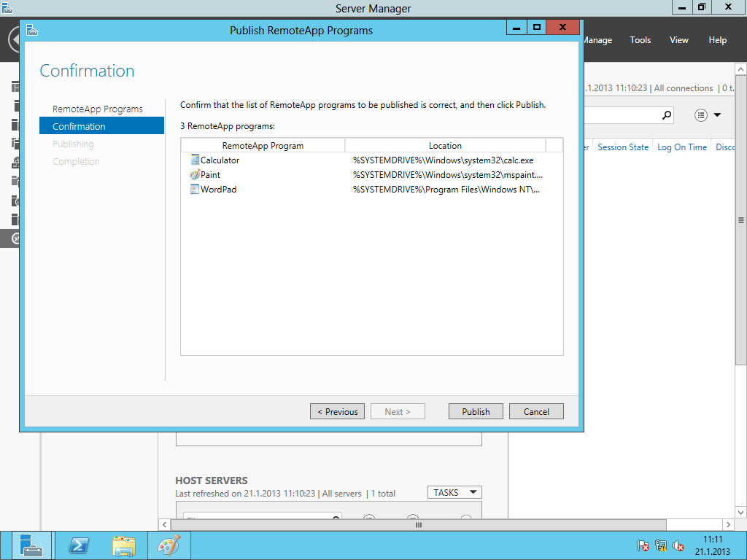This screenshot has height=560, width=747.
Task: Open the Help menu
Action: pos(717,40)
